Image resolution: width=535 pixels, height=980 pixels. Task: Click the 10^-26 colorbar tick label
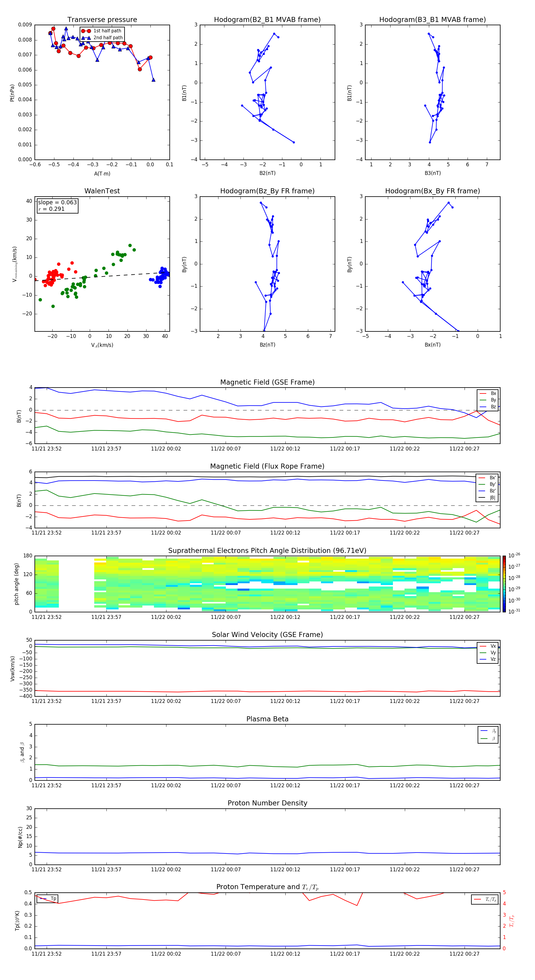514,555
